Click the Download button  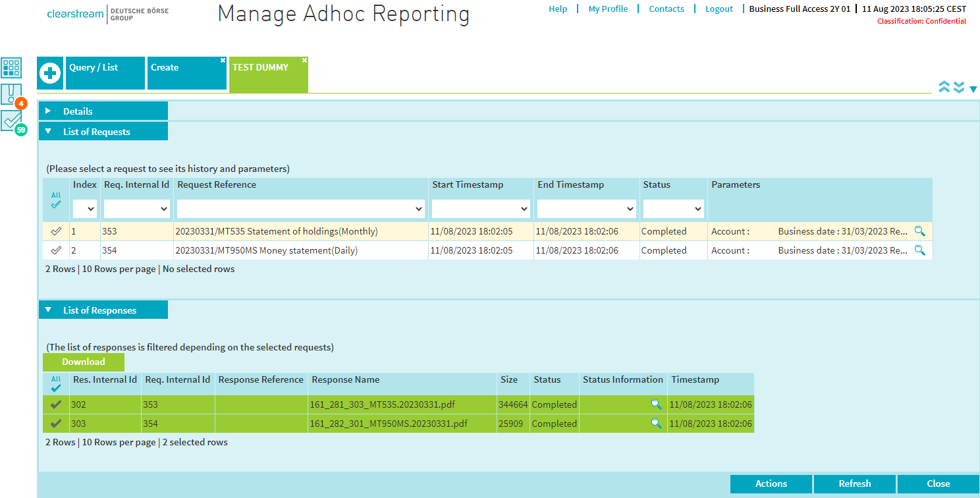[x=84, y=362]
